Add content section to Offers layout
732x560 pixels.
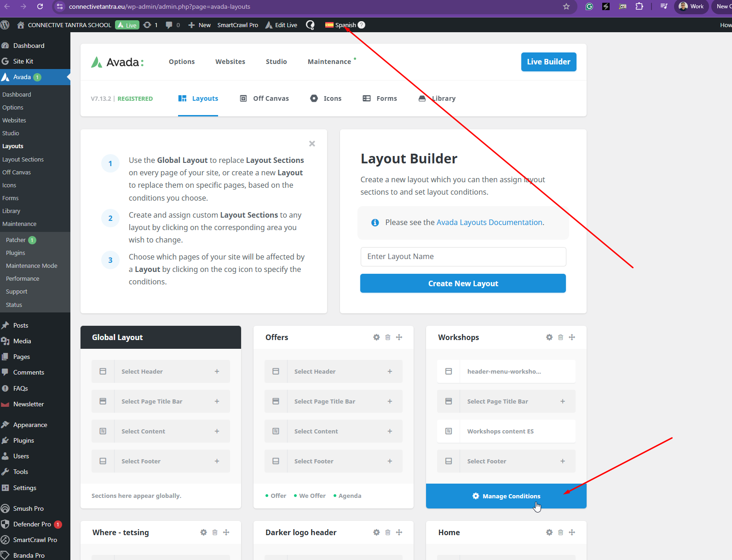coord(390,431)
